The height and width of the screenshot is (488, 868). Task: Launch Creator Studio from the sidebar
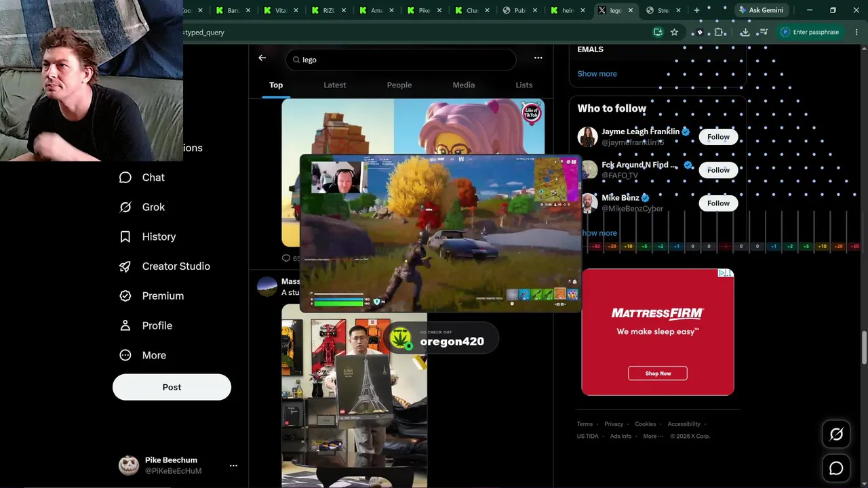tap(164, 266)
